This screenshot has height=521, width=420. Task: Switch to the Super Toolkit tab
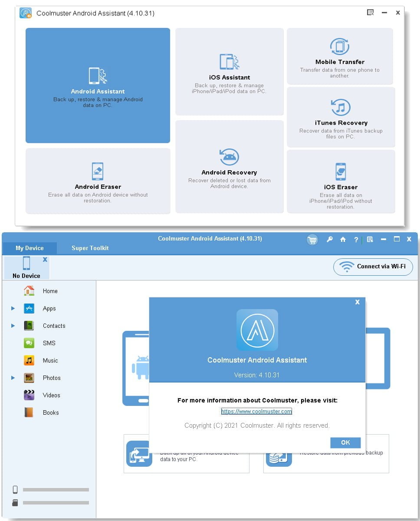(x=90, y=248)
